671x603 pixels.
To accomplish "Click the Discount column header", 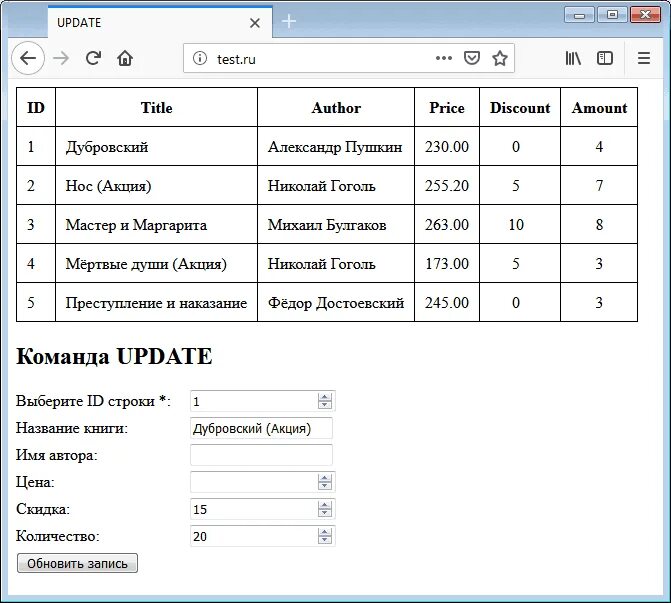I will click(x=520, y=107).
